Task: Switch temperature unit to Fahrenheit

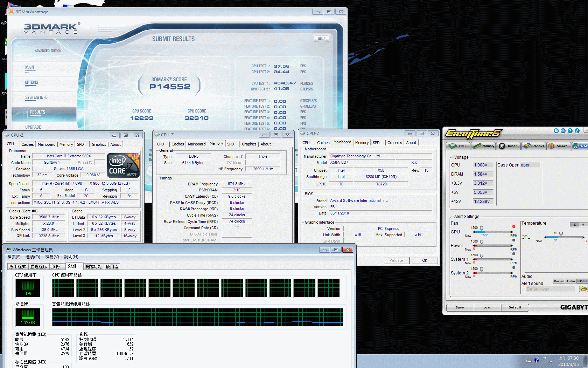Action: point(583,225)
